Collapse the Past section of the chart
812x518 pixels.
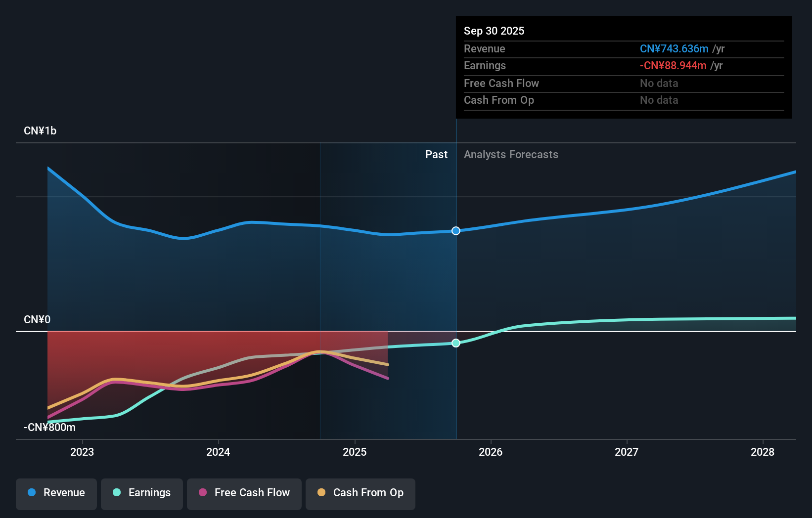click(x=436, y=154)
